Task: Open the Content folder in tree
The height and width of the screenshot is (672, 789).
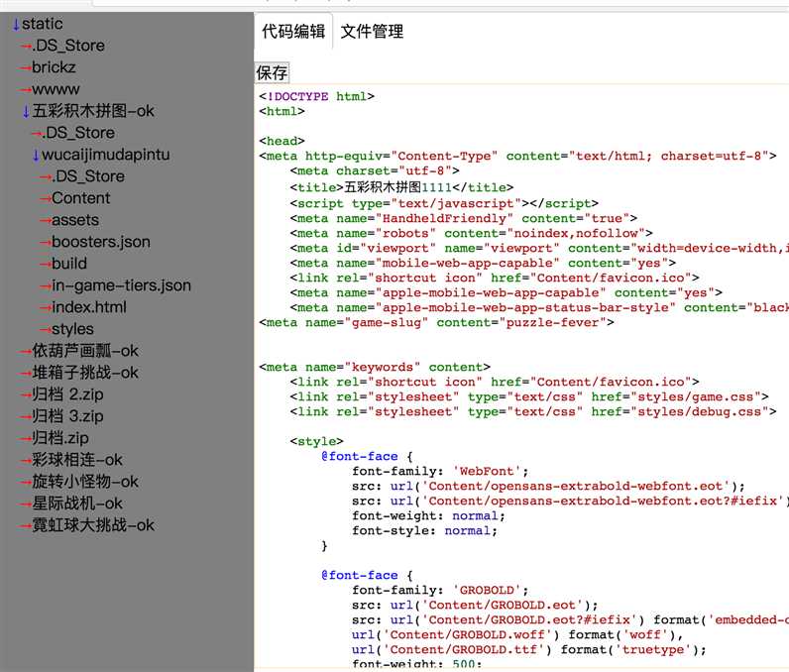Action: [81, 198]
